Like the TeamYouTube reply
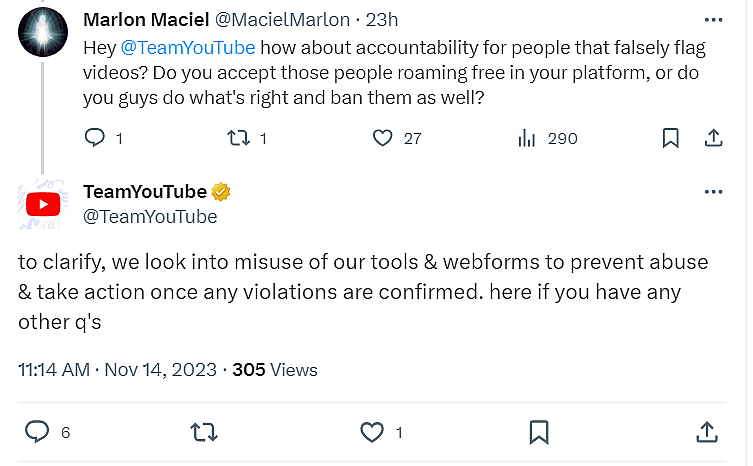Viewport: 753px width, 466px height. (x=371, y=432)
